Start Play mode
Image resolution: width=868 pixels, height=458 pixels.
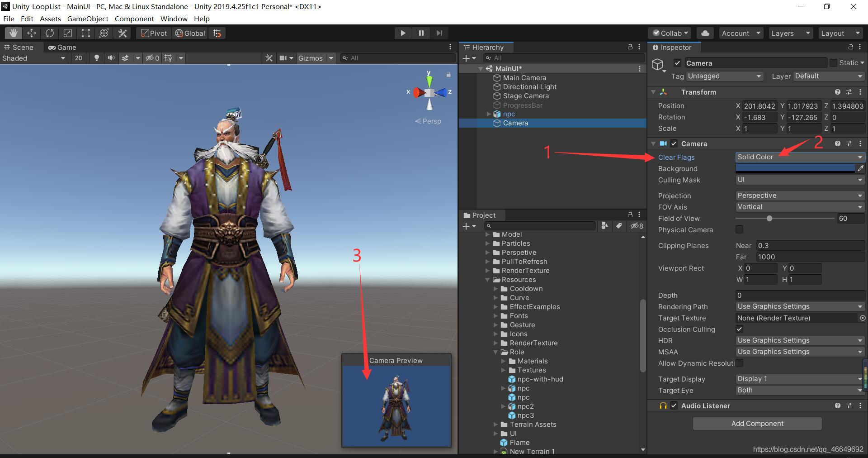403,33
